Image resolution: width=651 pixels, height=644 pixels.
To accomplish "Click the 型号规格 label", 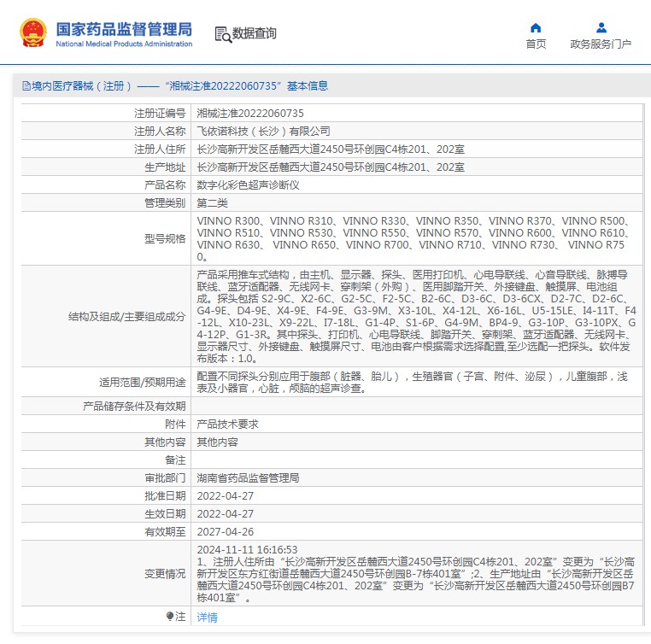I will click(x=165, y=238).
